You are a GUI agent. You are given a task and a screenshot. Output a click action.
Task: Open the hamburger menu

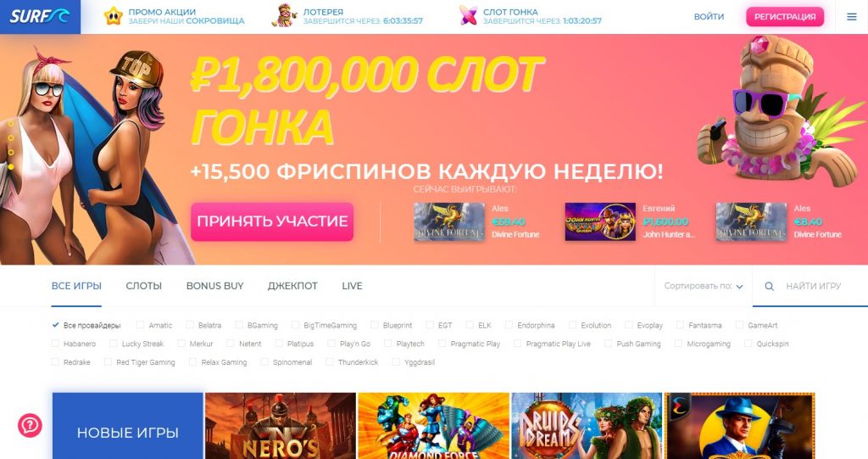[x=852, y=17]
